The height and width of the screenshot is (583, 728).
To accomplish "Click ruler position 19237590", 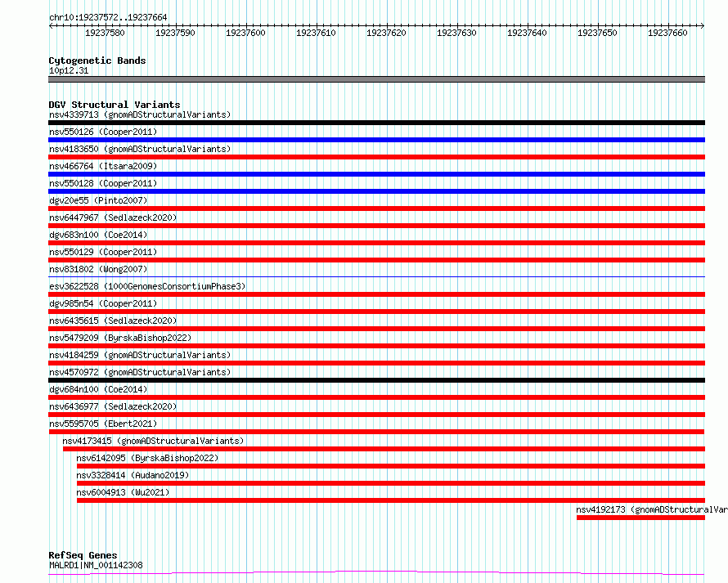I will click(175, 33).
